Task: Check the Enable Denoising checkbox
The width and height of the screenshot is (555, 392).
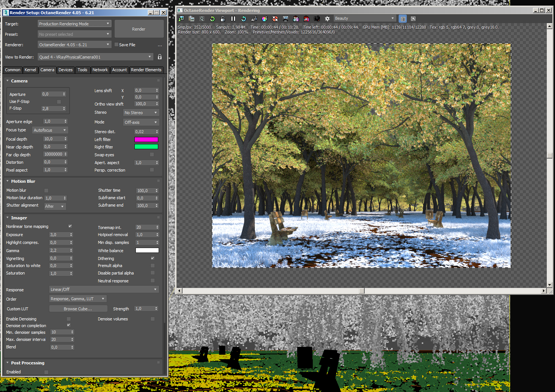Action: [69, 319]
